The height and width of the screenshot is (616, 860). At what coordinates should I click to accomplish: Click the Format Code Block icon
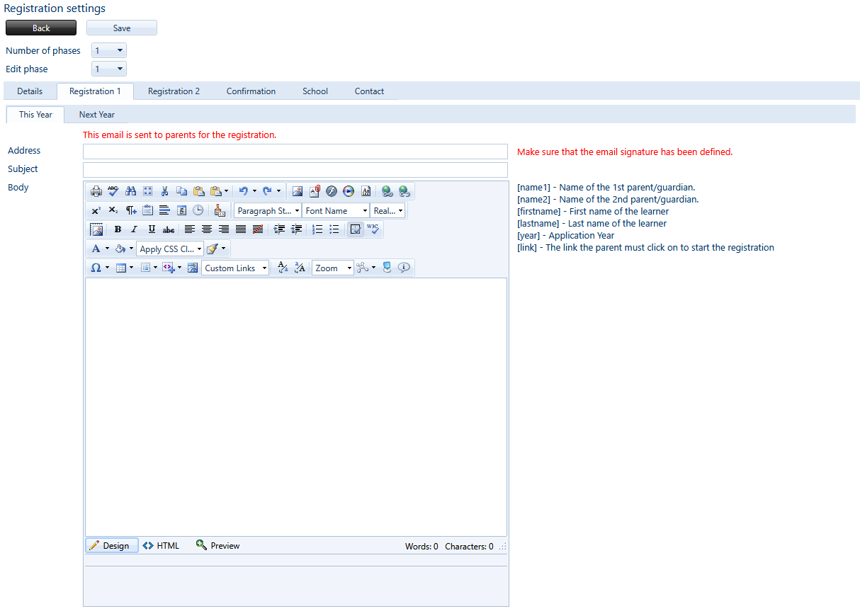(220, 210)
